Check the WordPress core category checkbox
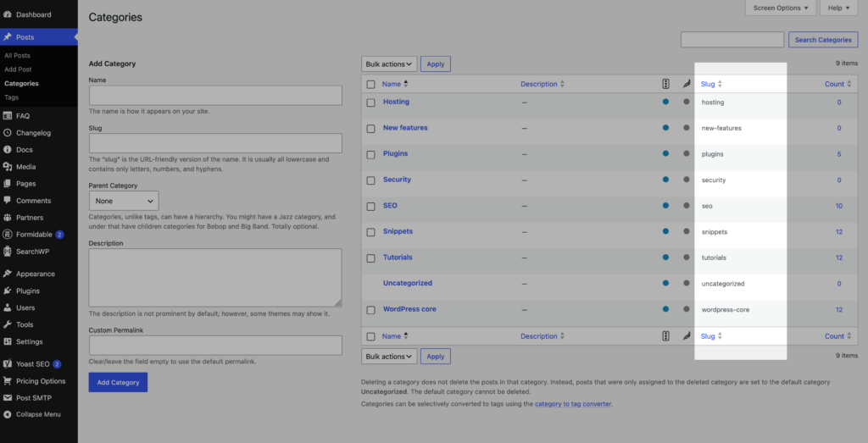This screenshot has width=868, height=443. pos(371,310)
